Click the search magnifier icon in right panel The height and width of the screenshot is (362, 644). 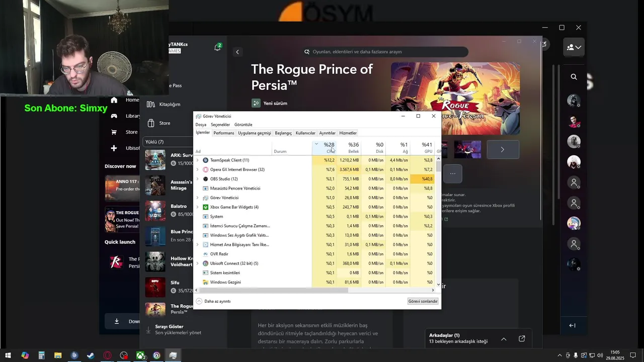click(x=574, y=77)
